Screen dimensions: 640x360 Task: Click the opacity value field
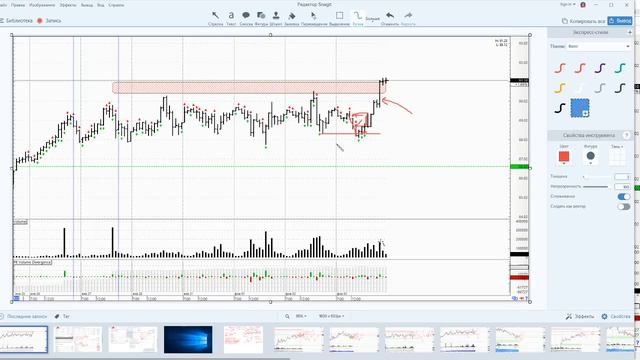622,187
